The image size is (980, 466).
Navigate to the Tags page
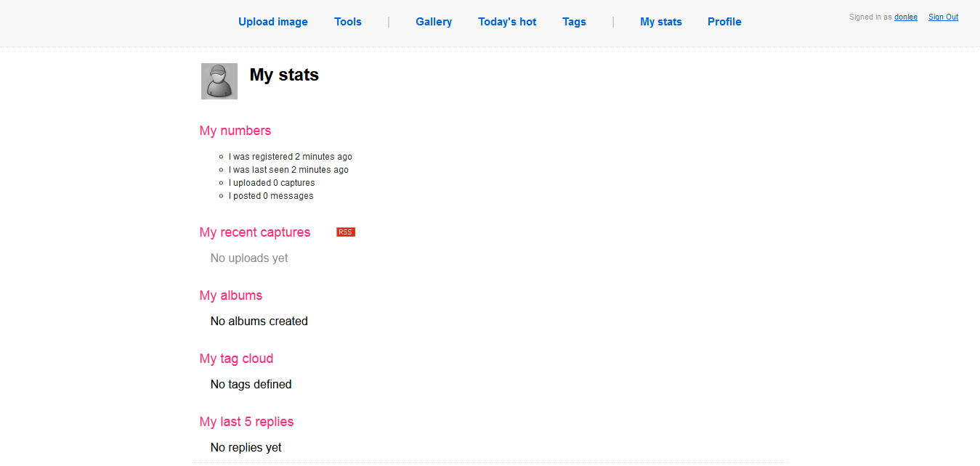pyautogui.click(x=574, y=22)
